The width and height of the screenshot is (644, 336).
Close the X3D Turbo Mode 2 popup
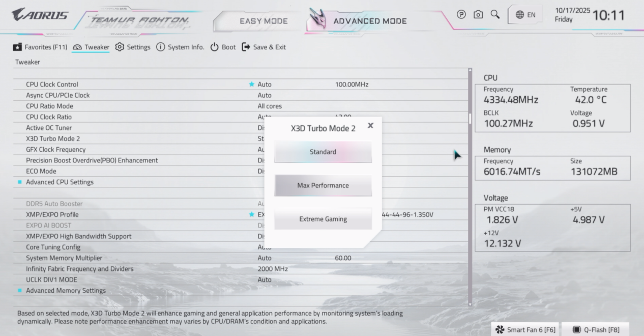[370, 125]
